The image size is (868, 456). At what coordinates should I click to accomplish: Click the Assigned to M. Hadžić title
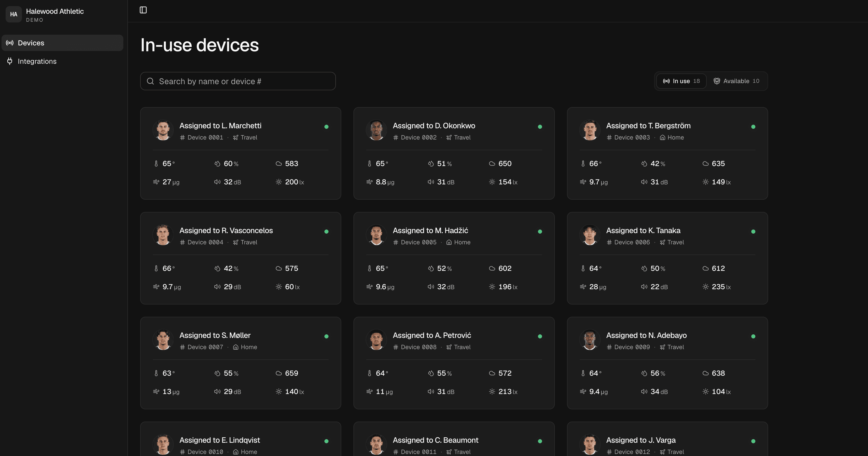click(430, 231)
